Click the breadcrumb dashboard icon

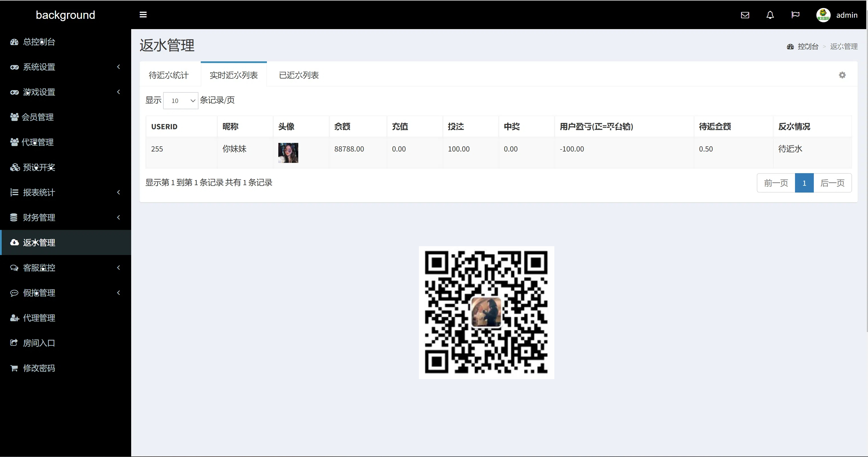tap(790, 46)
